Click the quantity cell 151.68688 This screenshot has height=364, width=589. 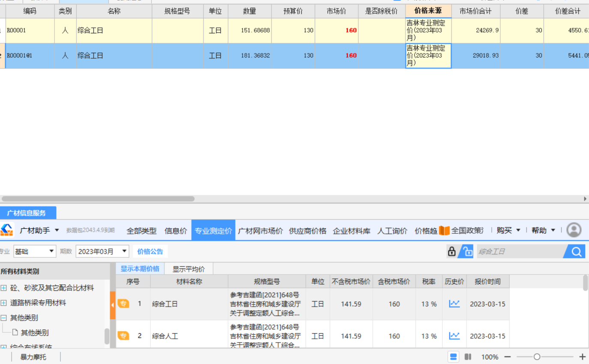[x=249, y=30]
